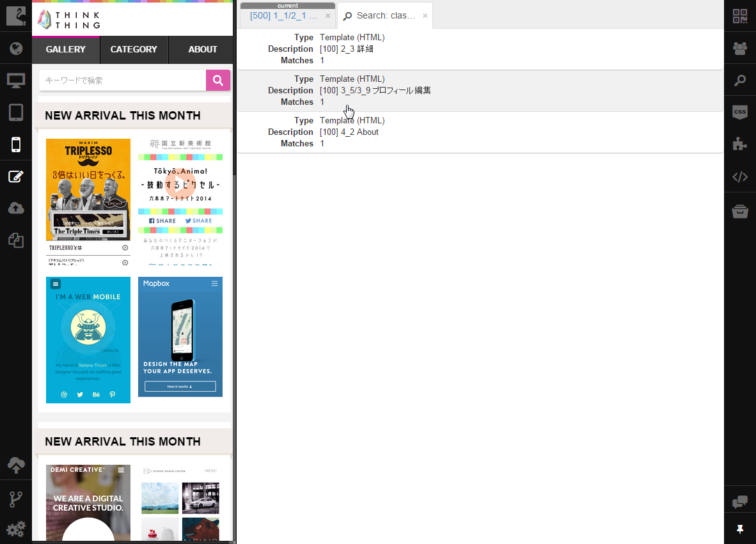Click the keyword search input field

tap(122, 81)
